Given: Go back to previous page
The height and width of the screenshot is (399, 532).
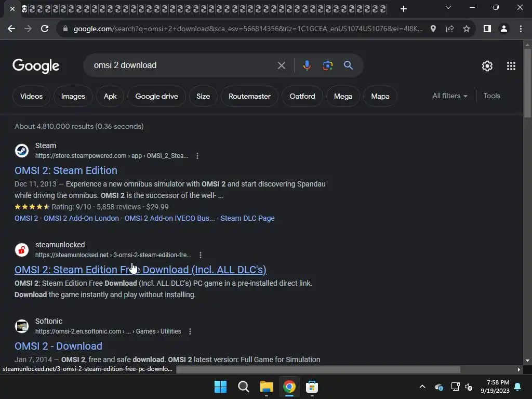Looking at the screenshot, I should tap(11, 29).
